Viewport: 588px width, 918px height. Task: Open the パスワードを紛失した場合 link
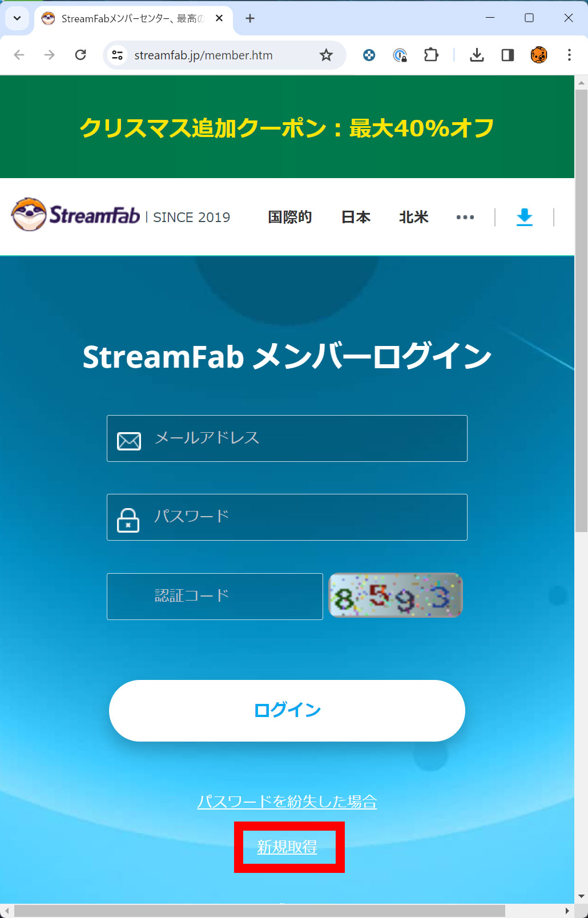[x=287, y=802]
